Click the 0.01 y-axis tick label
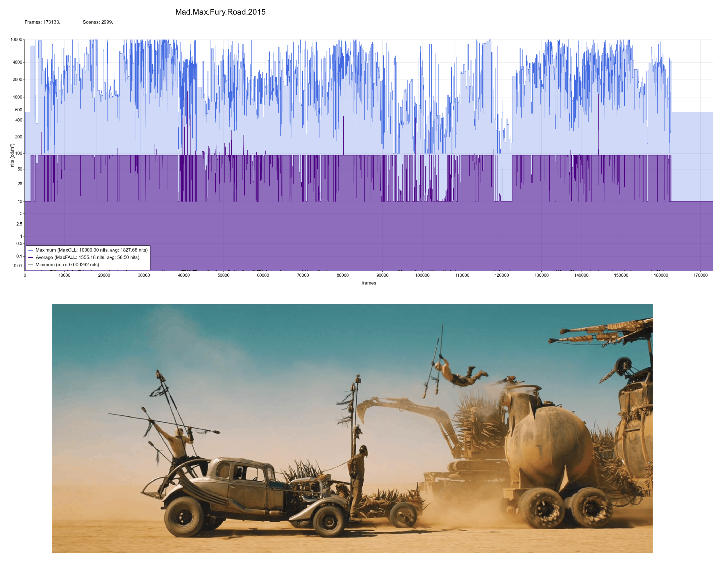 (18, 266)
